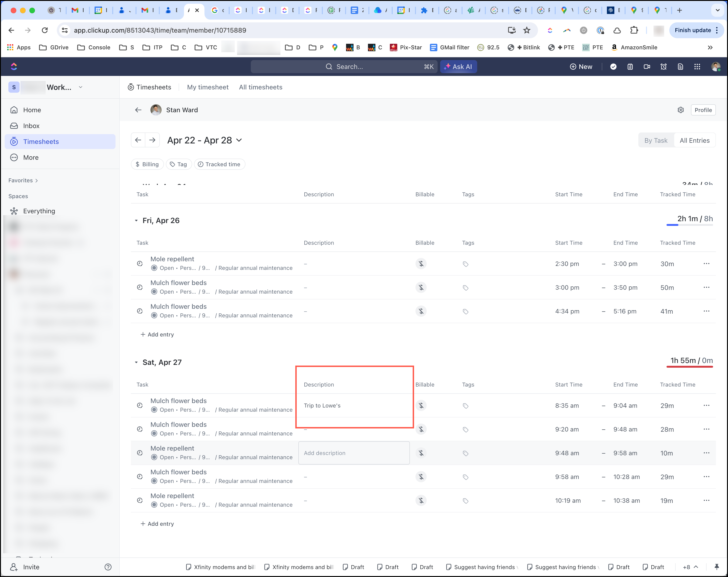Switch view to All Entries
728x577 pixels.
point(694,140)
